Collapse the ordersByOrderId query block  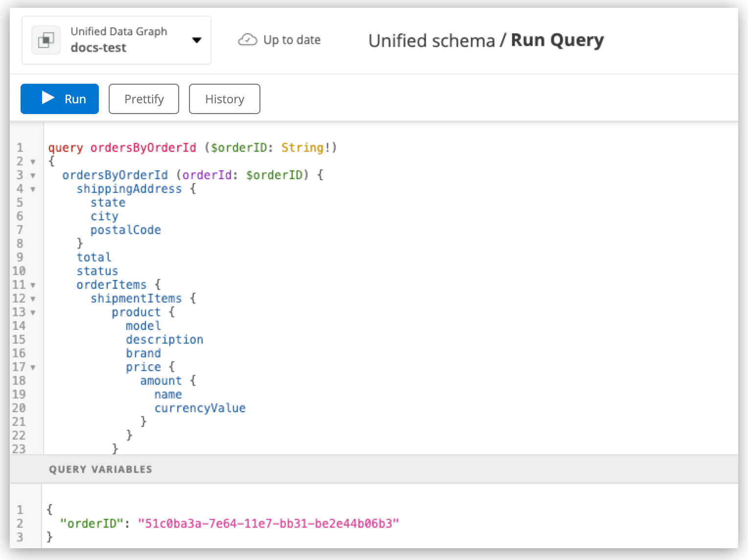[x=32, y=175]
